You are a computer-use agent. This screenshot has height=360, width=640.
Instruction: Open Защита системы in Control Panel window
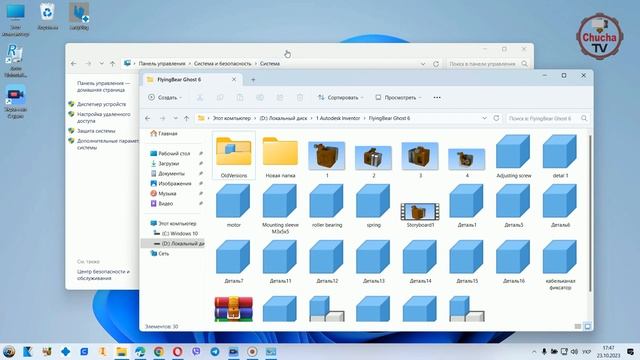coord(96,131)
